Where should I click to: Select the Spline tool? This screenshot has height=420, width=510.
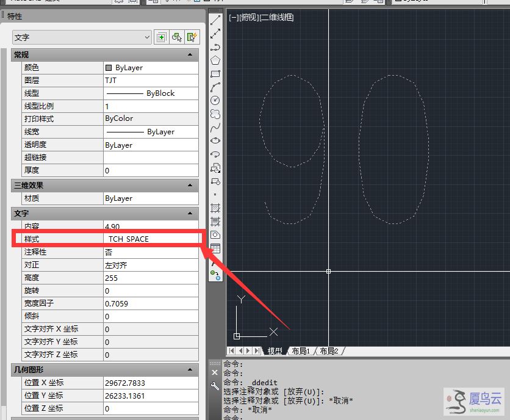click(x=215, y=128)
